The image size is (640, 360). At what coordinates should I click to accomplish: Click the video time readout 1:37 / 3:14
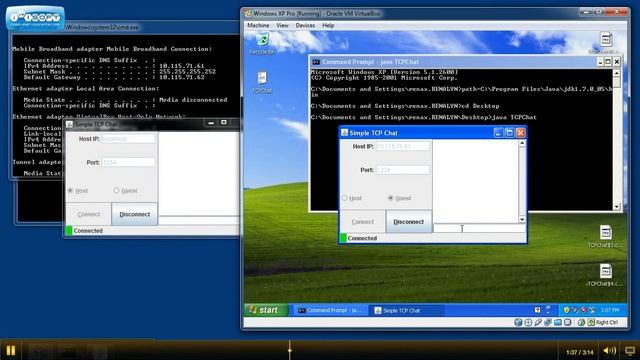[x=580, y=352]
